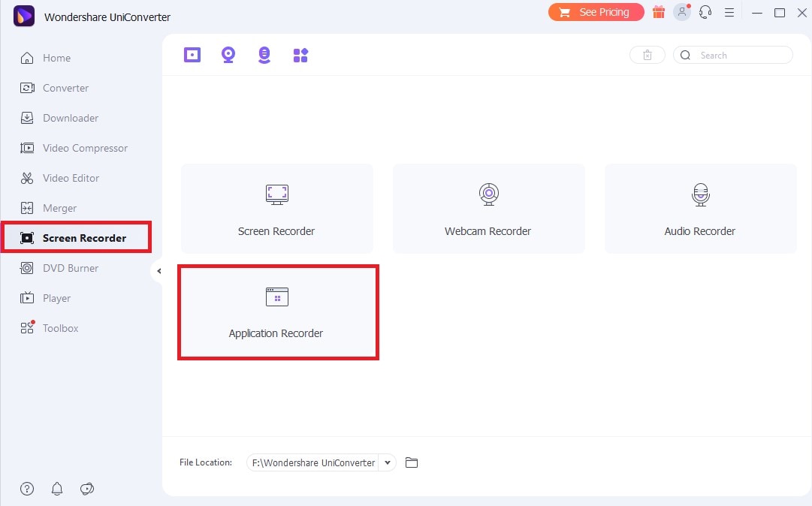This screenshot has height=506, width=812.
Task: Click the webcam recorder toolbar icon
Action: click(228, 55)
